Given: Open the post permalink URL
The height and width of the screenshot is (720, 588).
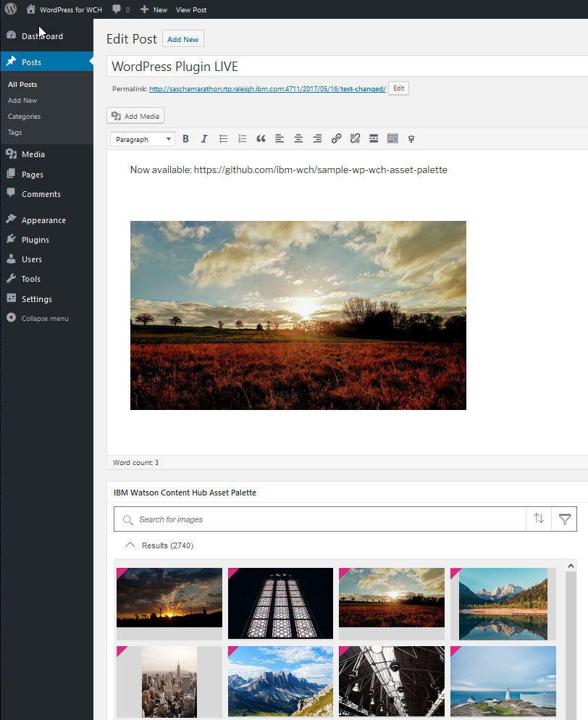Looking at the screenshot, I should click(267, 88).
